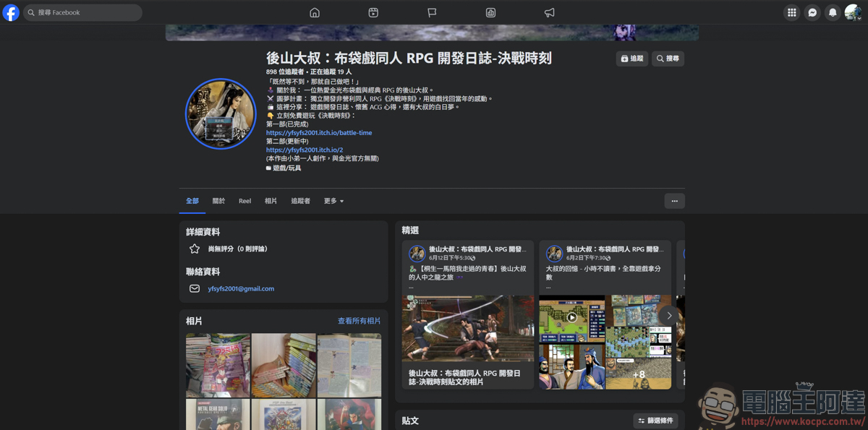The height and width of the screenshot is (430, 868).
Task: Click the next arrow in 精選 carousel
Action: click(x=669, y=315)
